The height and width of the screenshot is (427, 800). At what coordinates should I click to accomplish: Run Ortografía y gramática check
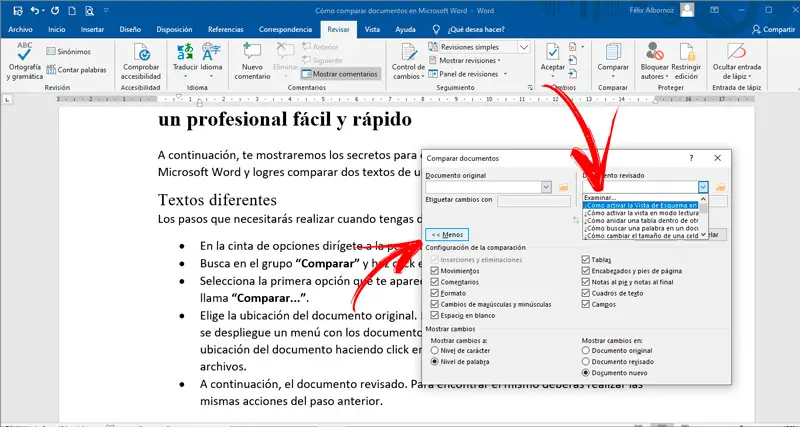pyautogui.click(x=24, y=61)
